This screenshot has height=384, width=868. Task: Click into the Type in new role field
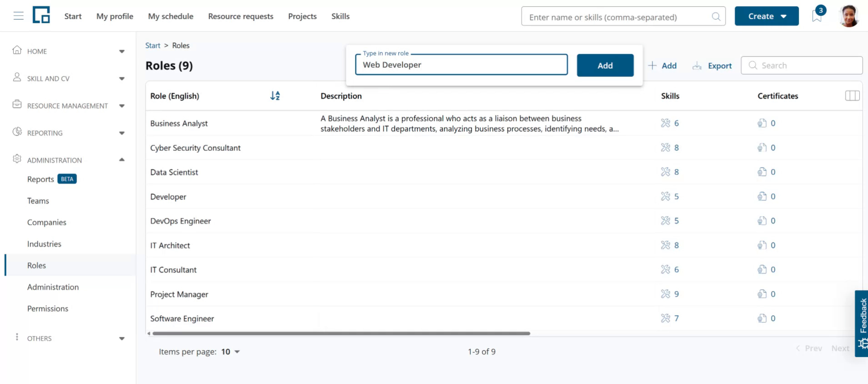pos(461,65)
